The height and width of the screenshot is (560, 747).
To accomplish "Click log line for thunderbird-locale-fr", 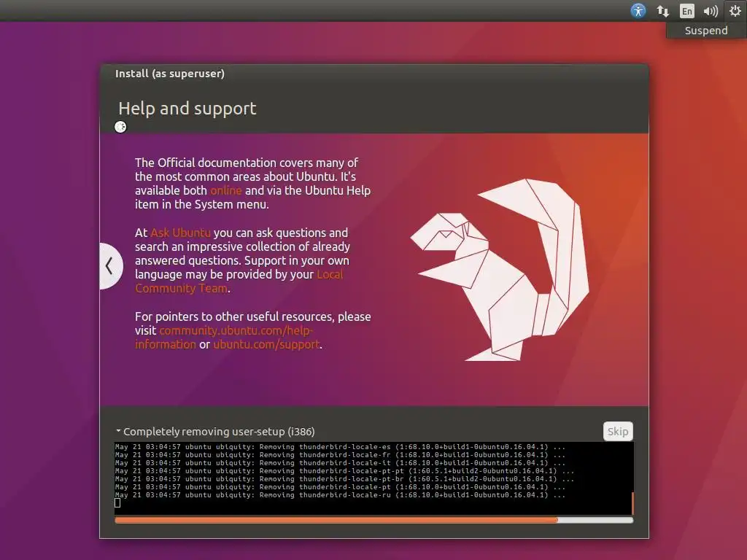I will tap(340, 455).
